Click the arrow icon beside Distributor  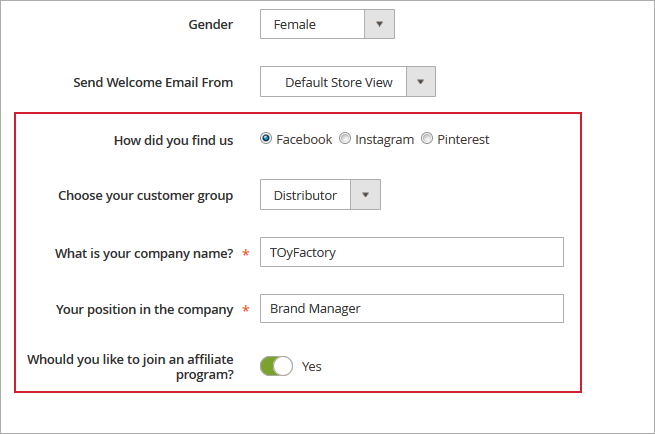coord(365,195)
